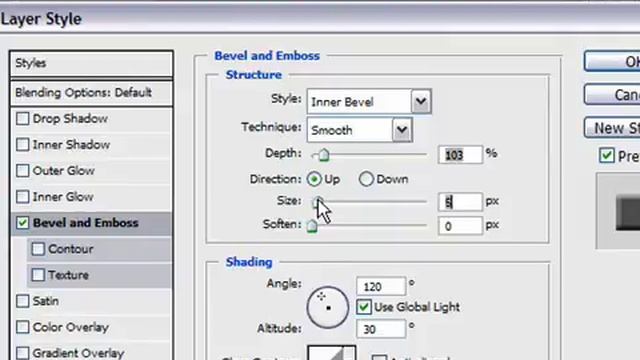Click the Inner Bevel style combo box
The height and width of the screenshot is (360, 640).
click(x=369, y=101)
